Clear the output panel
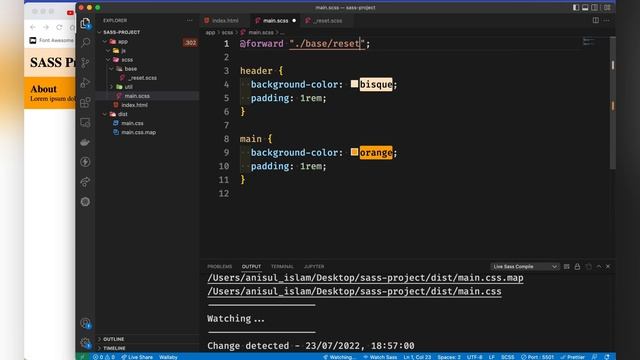This screenshot has width=640, height=360. [x=567, y=267]
